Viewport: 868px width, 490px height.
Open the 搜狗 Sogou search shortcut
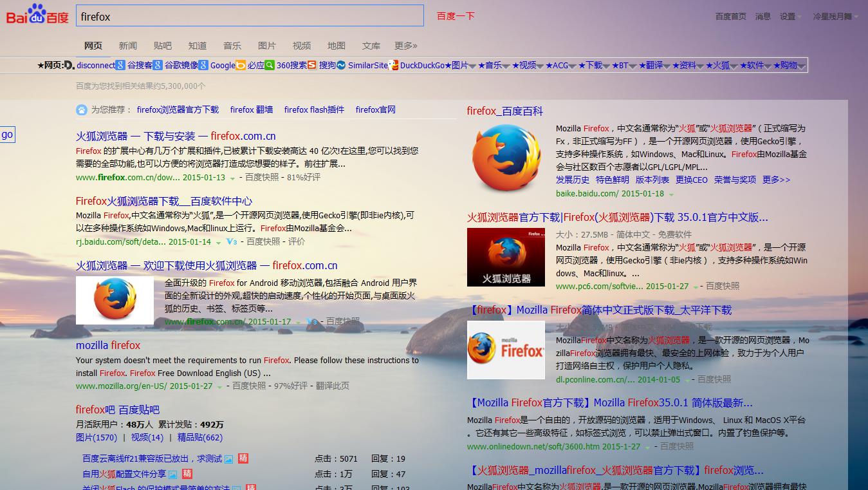click(x=322, y=65)
